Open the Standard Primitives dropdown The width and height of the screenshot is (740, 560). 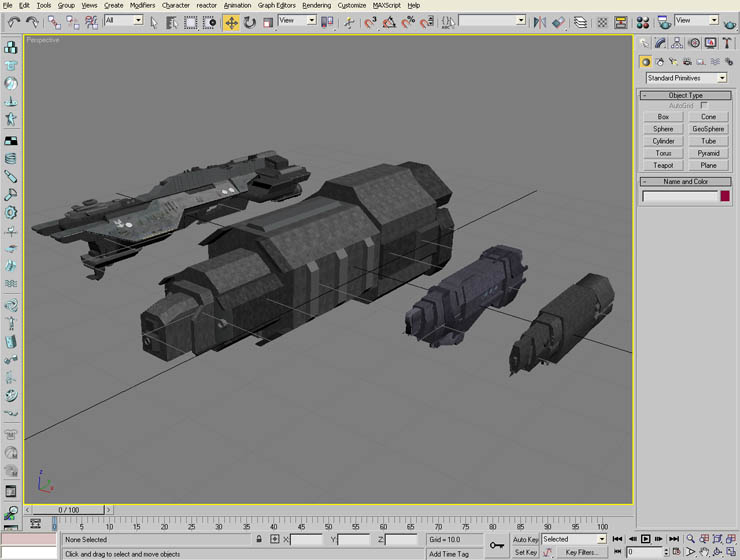686,78
